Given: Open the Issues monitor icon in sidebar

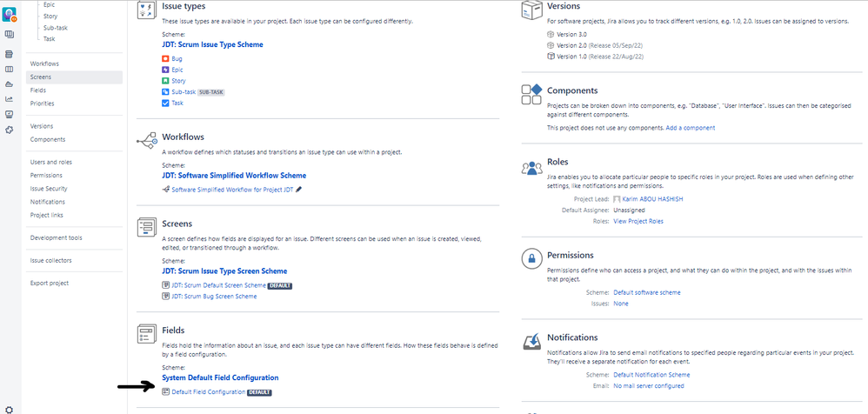Looking at the screenshot, I should (x=9, y=114).
